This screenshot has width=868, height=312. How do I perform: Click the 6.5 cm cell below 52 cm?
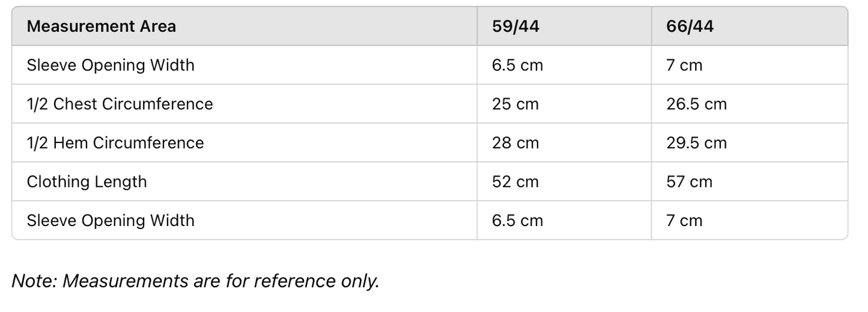517,220
